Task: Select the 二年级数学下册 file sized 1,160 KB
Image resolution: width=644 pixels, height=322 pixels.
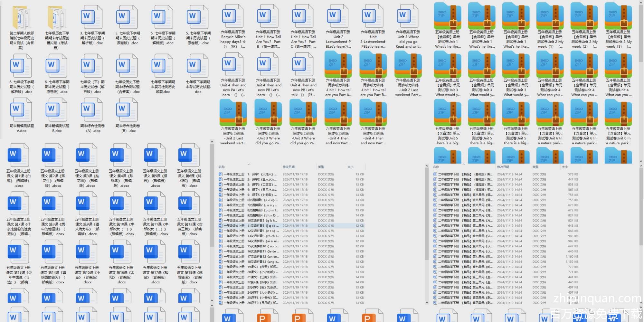Action: point(467,257)
